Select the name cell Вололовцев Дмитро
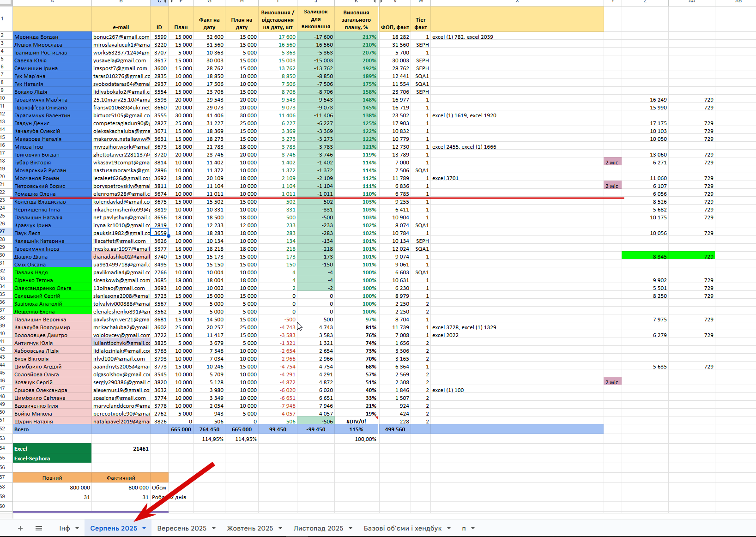This screenshot has height=537, width=756. coord(52,335)
